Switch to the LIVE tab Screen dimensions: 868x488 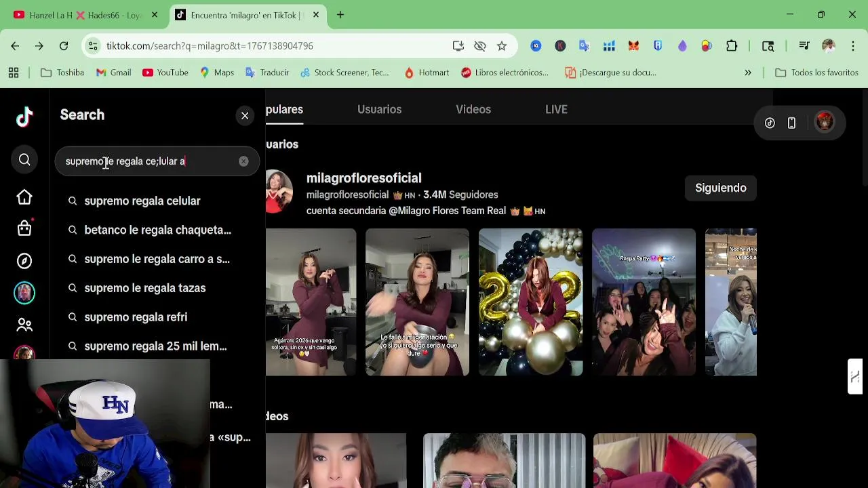(x=556, y=109)
